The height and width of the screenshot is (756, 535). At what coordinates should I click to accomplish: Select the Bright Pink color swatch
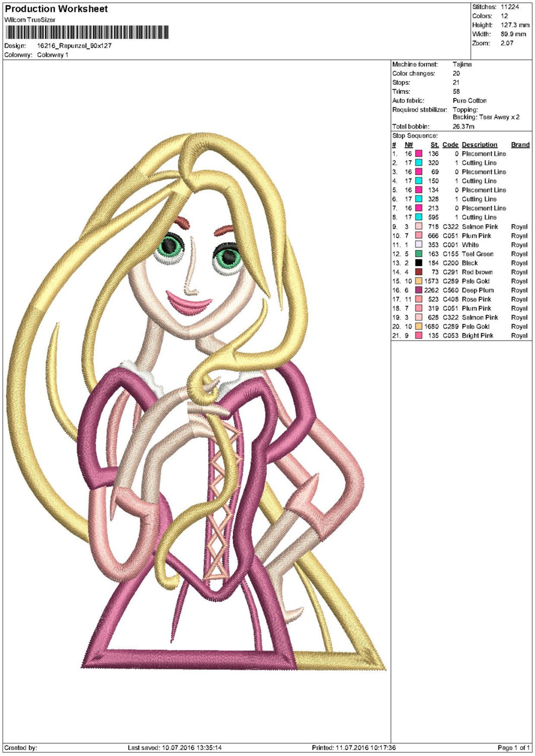pyautogui.click(x=418, y=335)
